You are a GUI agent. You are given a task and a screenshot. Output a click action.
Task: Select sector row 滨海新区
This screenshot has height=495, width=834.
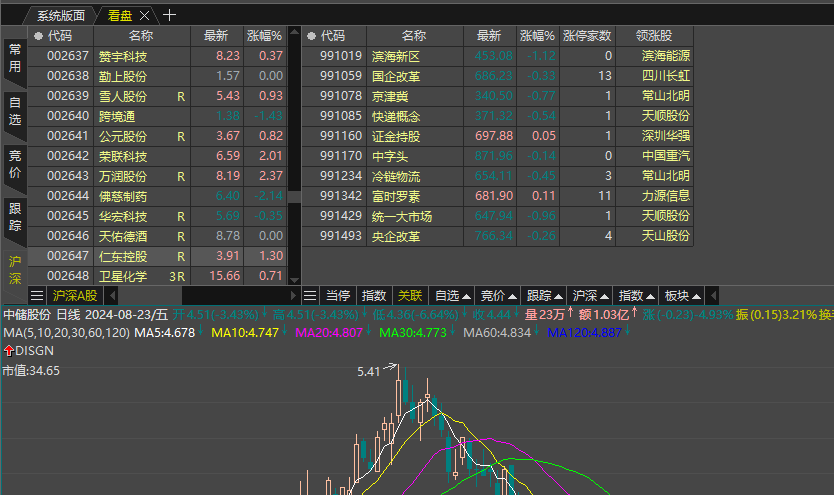tap(497, 56)
